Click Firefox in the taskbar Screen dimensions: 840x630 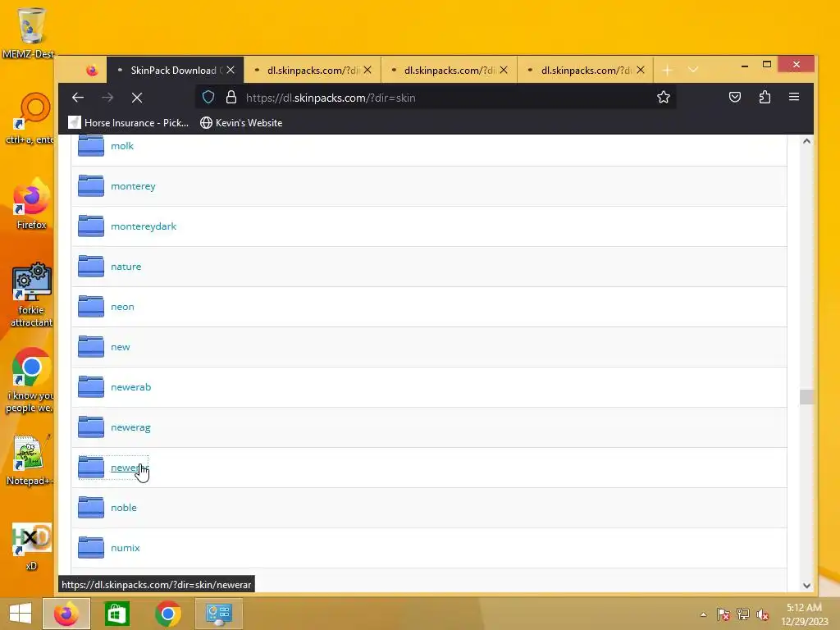click(x=66, y=614)
